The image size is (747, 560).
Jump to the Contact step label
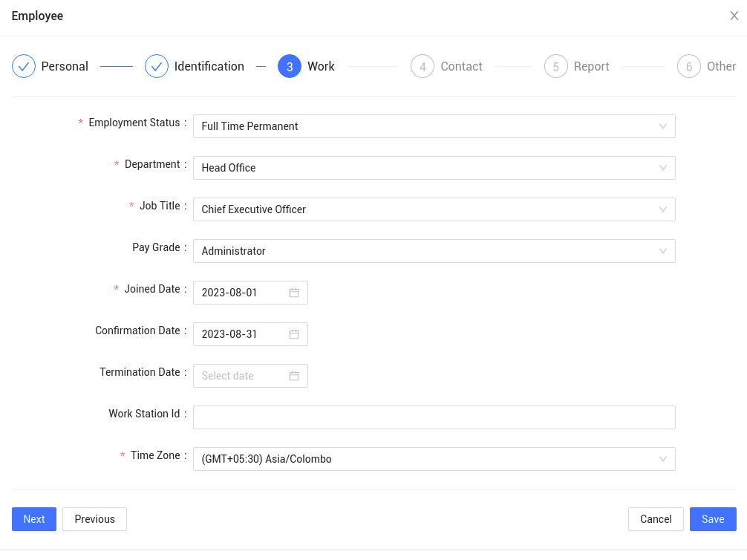(461, 66)
